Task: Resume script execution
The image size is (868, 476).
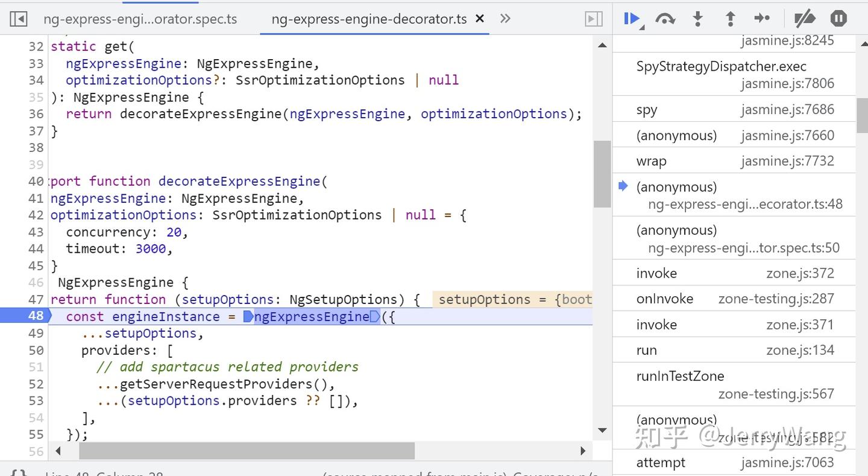Action: [632, 19]
